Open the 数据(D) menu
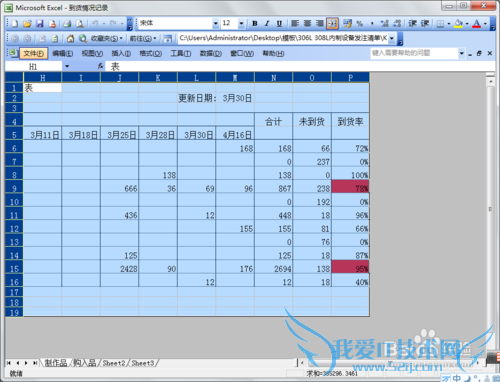 click(211, 53)
